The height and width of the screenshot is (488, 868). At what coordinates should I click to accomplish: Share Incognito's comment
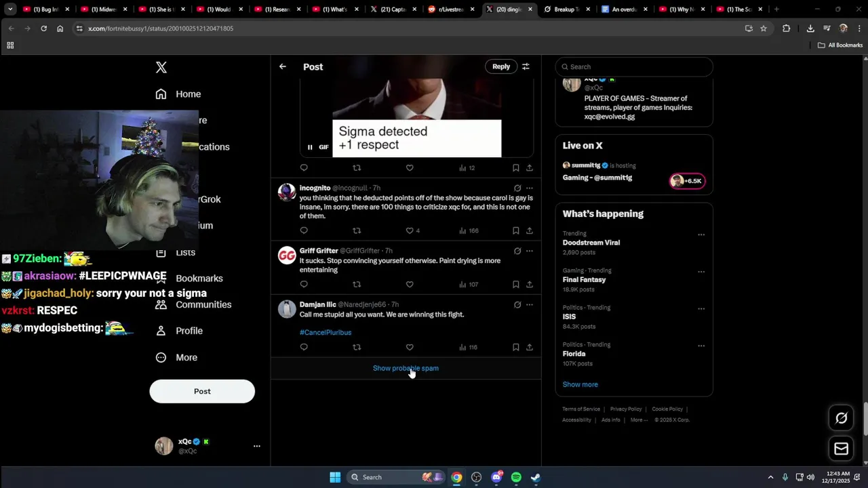[x=530, y=230]
